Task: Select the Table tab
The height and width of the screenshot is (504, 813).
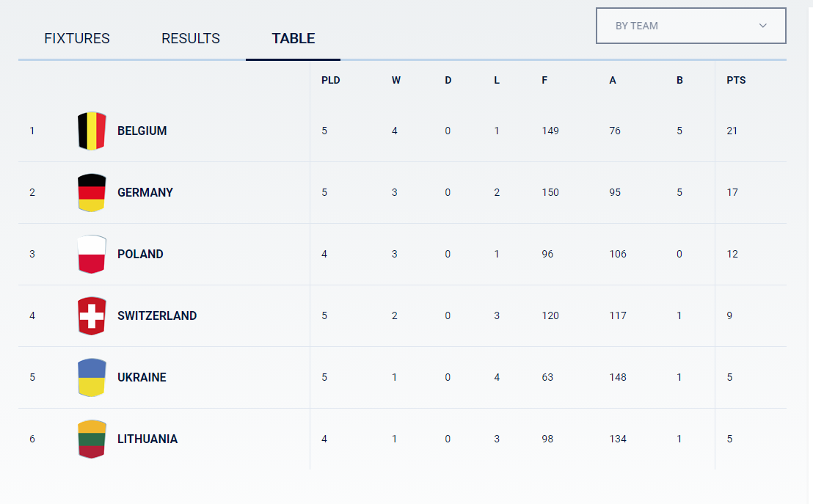Action: (294, 39)
